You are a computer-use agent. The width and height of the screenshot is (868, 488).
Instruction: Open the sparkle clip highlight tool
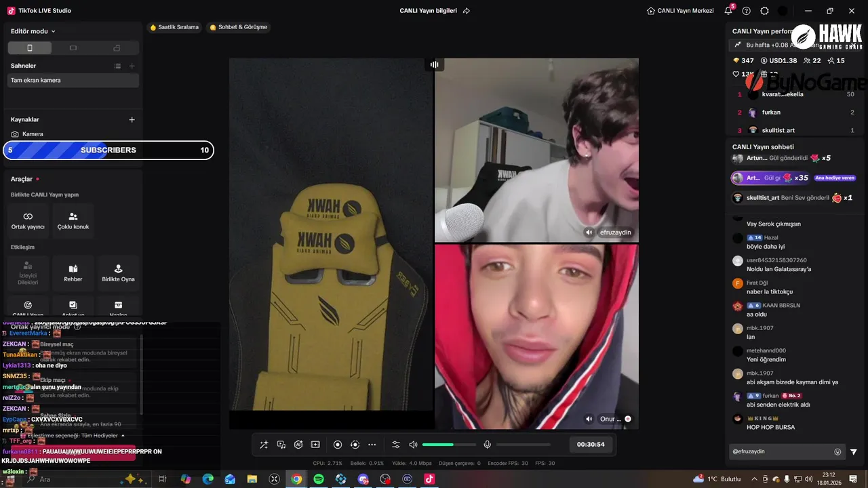pos(315,445)
